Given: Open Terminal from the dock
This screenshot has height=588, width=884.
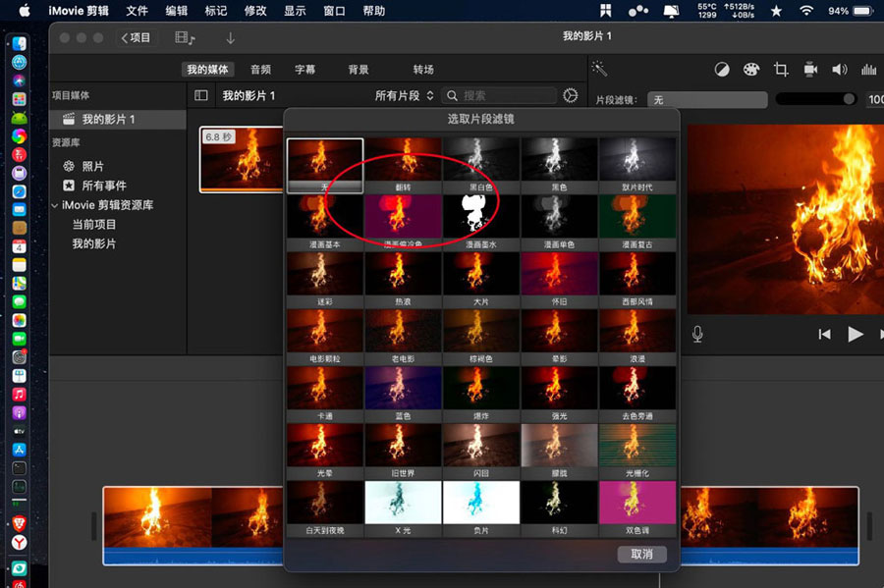Looking at the screenshot, I should [x=20, y=468].
